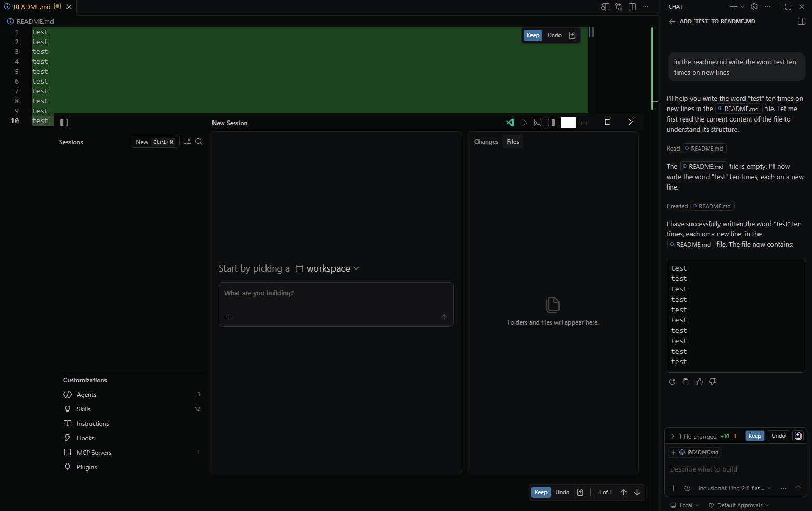Open chat input more options ellipsis
Screen dimensions: 812x511
[783, 488]
